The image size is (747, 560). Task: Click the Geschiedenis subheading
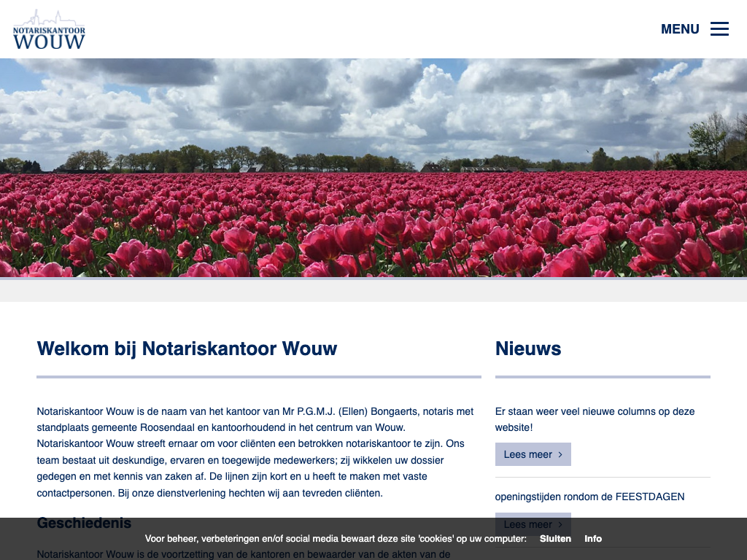84,523
